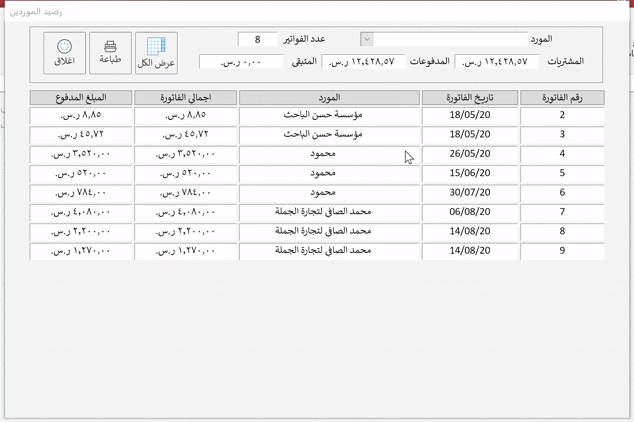Click the المشتريات purchases total field

[496, 62]
